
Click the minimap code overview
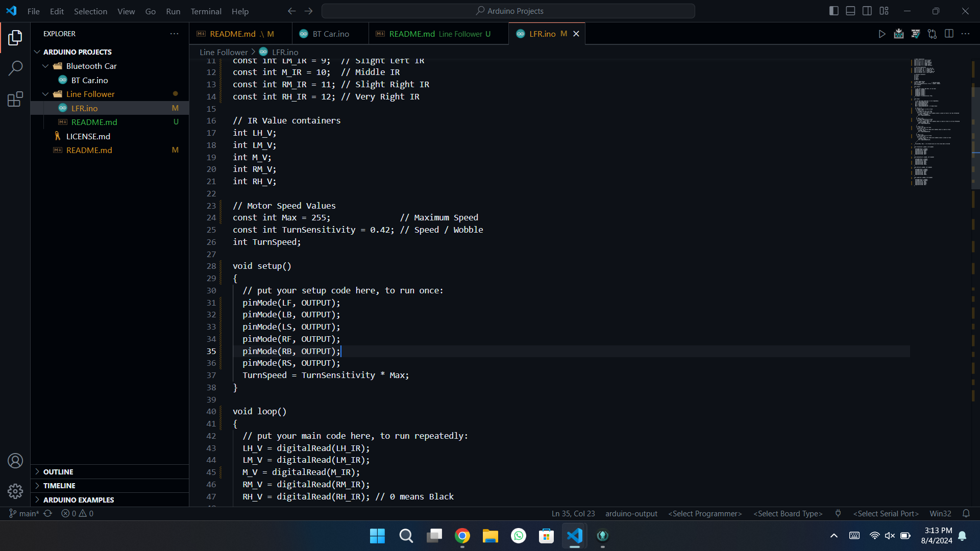click(x=937, y=122)
